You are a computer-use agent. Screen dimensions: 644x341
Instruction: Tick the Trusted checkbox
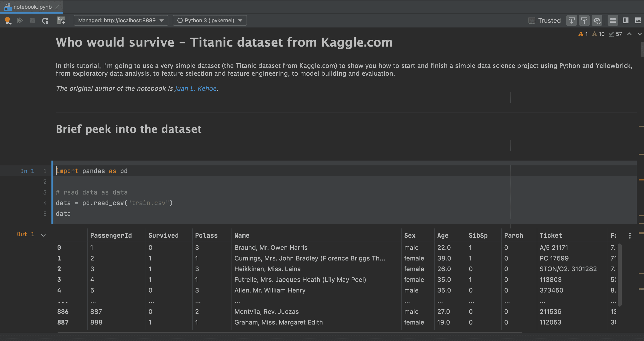click(x=532, y=20)
